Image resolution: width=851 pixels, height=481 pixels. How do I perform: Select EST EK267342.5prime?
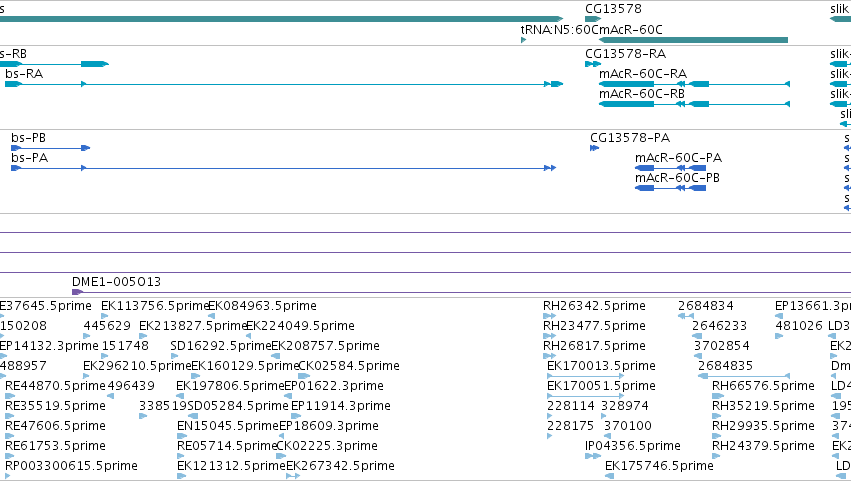(x=340, y=466)
